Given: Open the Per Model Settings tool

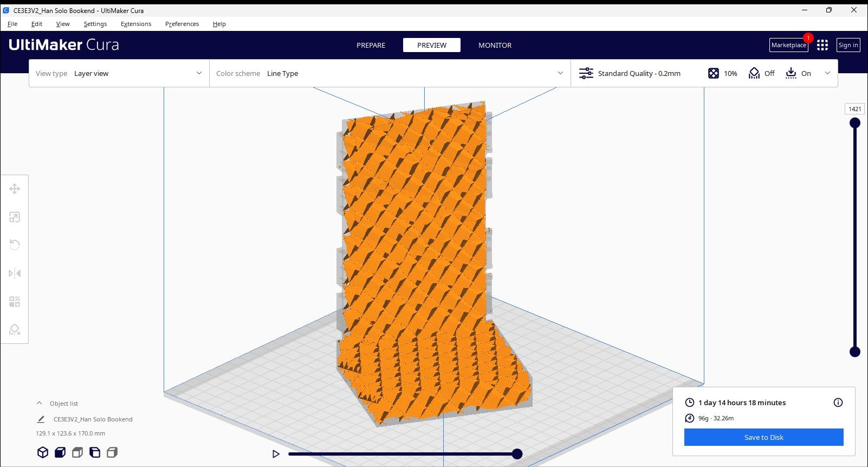Looking at the screenshot, I should (15, 302).
